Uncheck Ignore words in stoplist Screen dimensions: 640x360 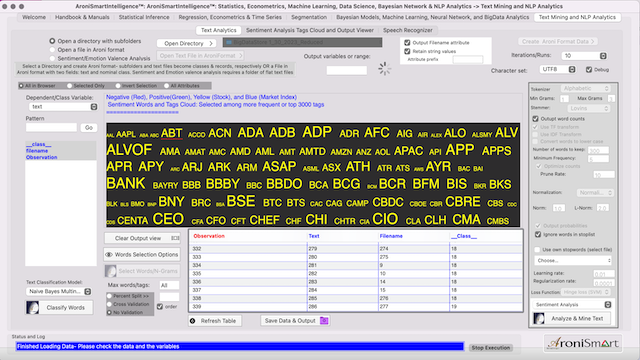(538, 234)
